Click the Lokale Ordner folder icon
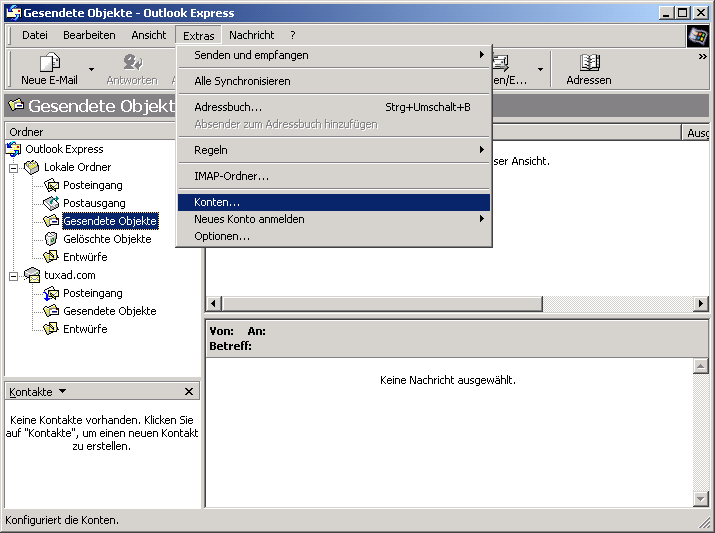The image size is (715, 533). pyautogui.click(x=31, y=167)
